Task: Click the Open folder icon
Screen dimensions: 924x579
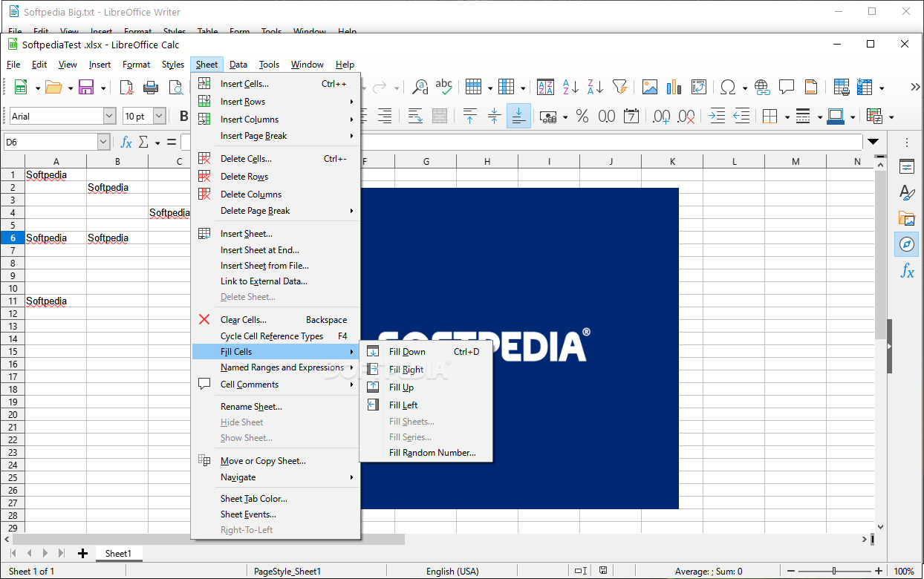Action: coord(53,88)
